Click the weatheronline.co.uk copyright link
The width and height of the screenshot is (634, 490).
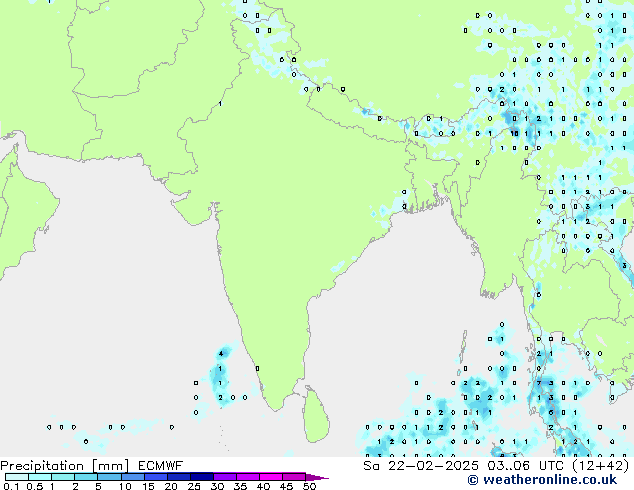[x=542, y=480]
